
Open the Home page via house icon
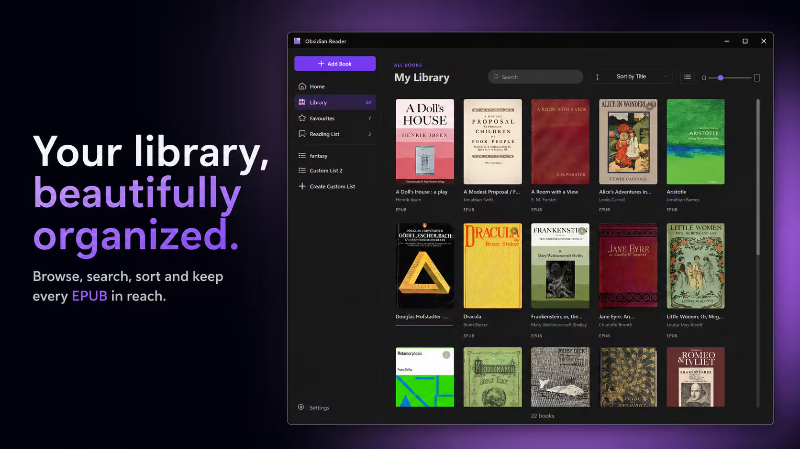click(x=302, y=86)
